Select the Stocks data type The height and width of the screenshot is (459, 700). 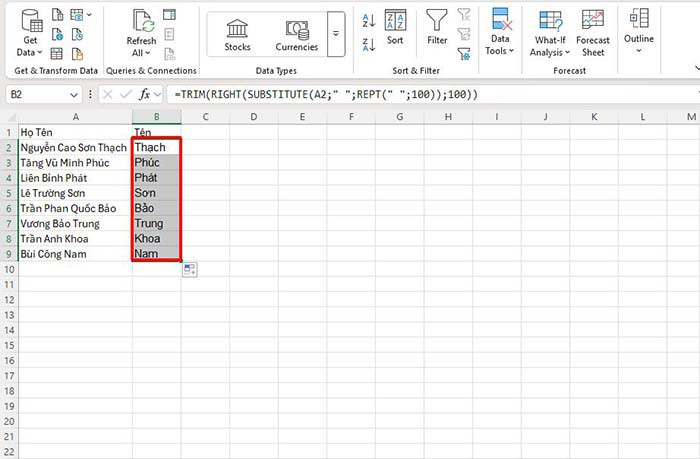click(238, 34)
